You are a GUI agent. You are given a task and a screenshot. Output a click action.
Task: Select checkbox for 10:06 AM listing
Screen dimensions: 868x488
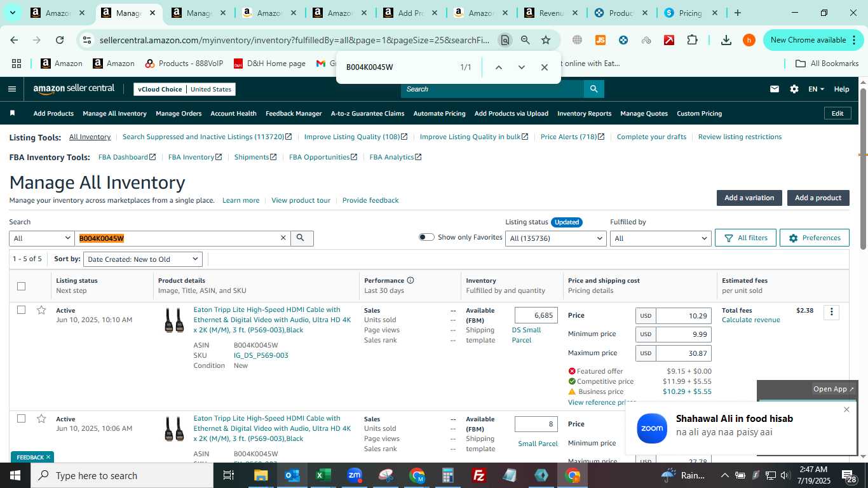[x=21, y=419]
